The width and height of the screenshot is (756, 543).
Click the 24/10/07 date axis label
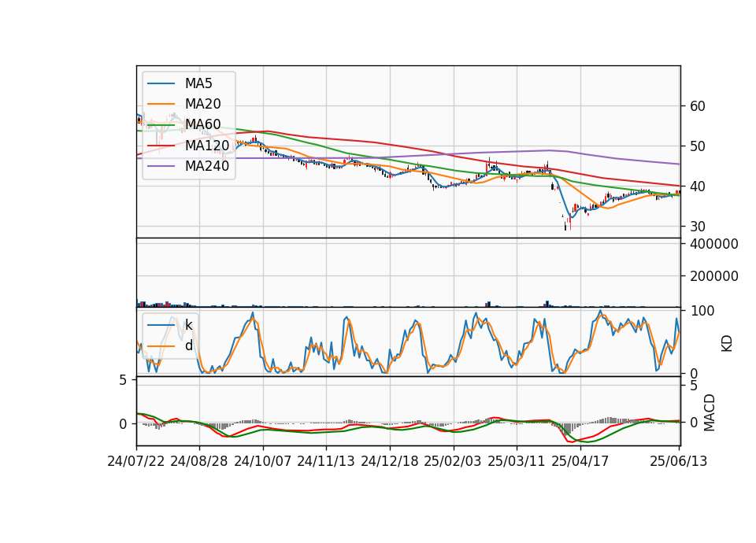(263, 461)
